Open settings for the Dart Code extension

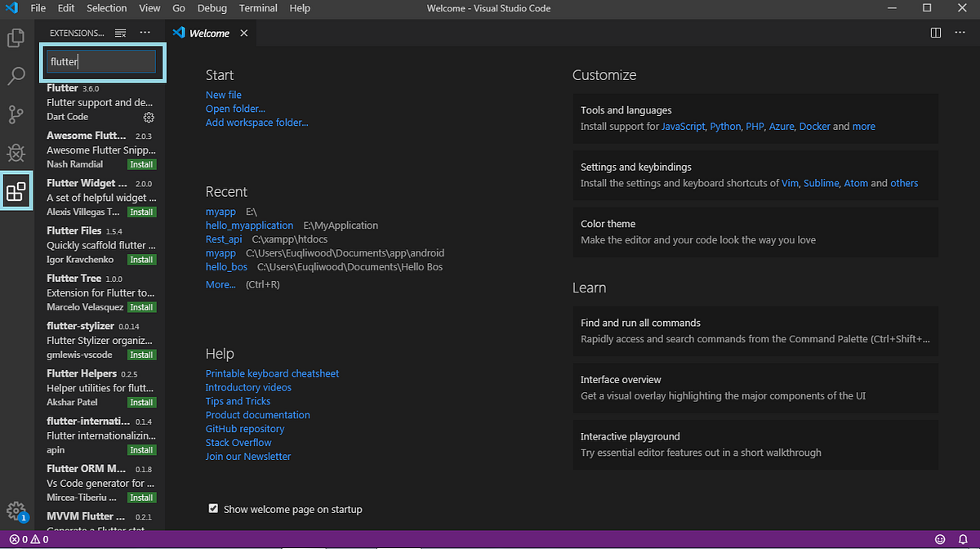(149, 117)
